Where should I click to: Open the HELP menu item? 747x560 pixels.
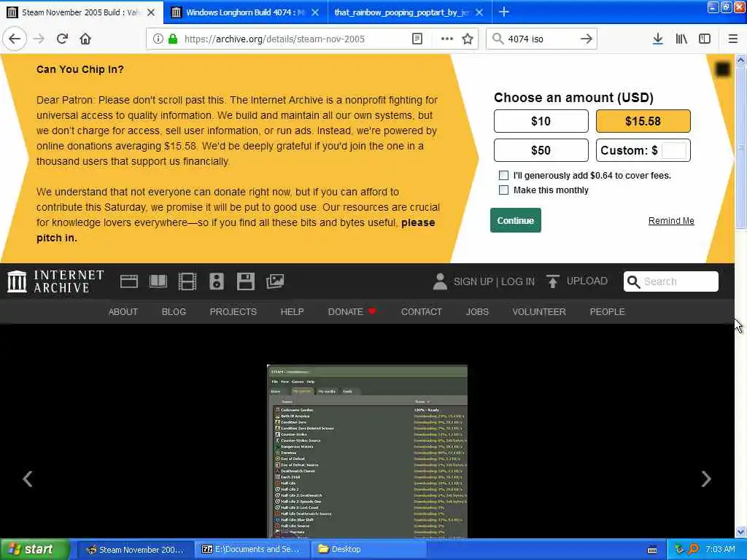tap(292, 311)
